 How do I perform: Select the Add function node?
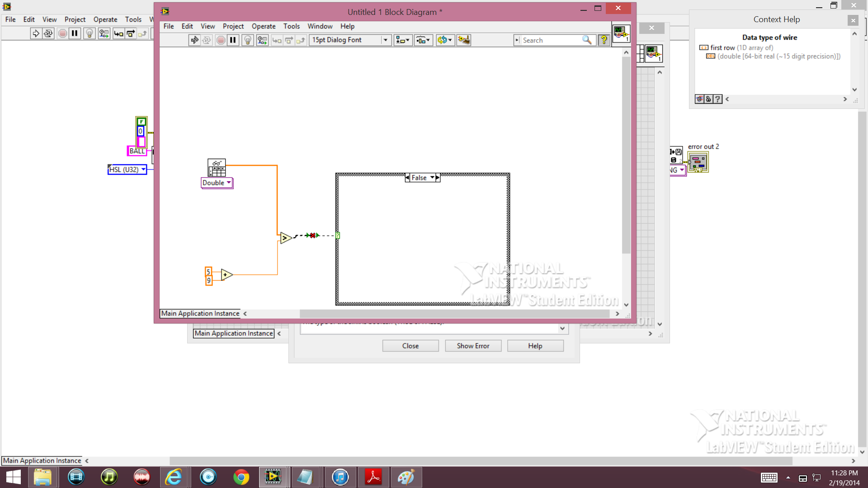226,274
